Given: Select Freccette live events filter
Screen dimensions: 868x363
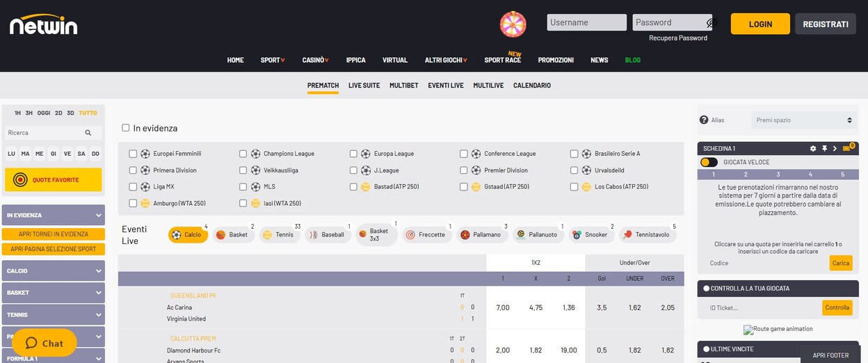Looking at the screenshot, I should (427, 235).
